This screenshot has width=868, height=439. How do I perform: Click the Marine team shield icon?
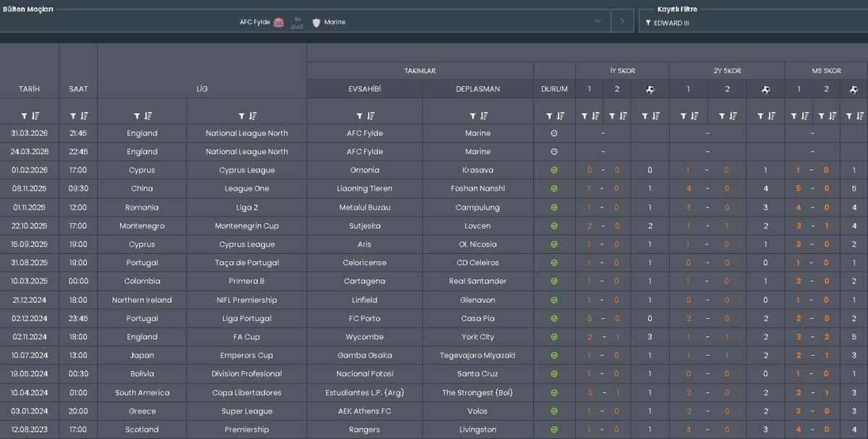coord(316,21)
